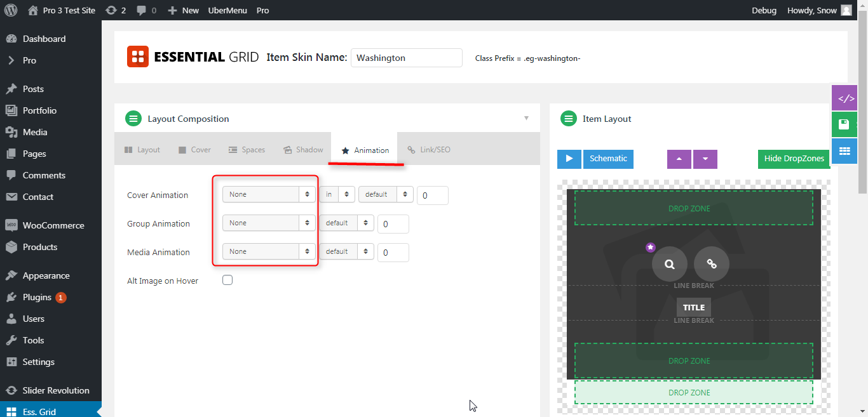This screenshot has height=417, width=868.
Task: Switch to the Layout tab
Action: click(142, 150)
